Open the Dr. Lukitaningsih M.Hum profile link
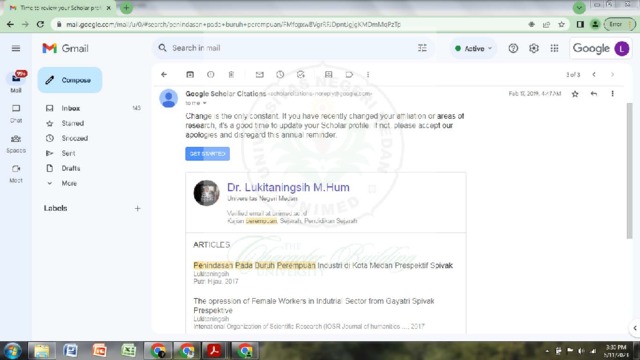This screenshot has height=360, width=640. coord(288,187)
